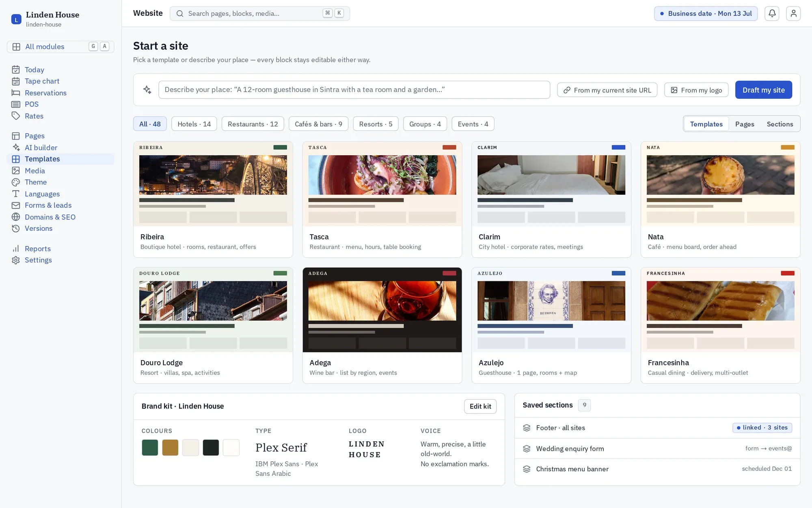The height and width of the screenshot is (508, 812).
Task: Click the Versions history icon
Action: point(16,228)
